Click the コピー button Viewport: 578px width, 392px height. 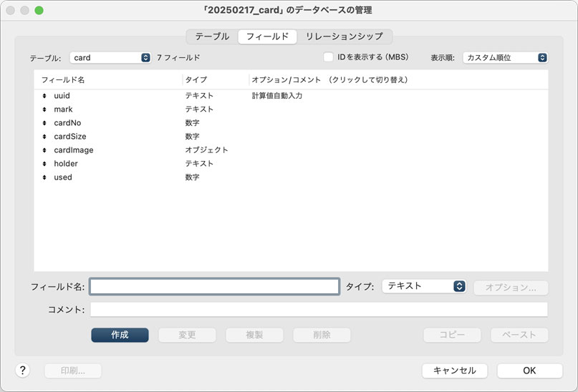pyautogui.click(x=452, y=335)
